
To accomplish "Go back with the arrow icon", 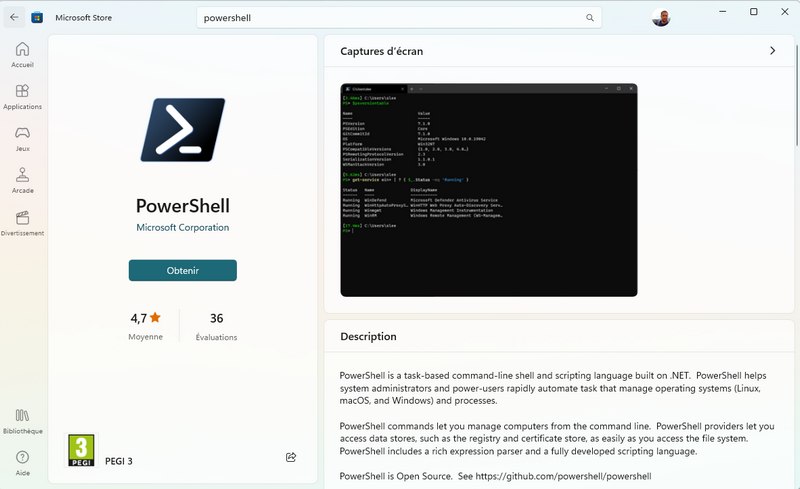I will 14,17.
